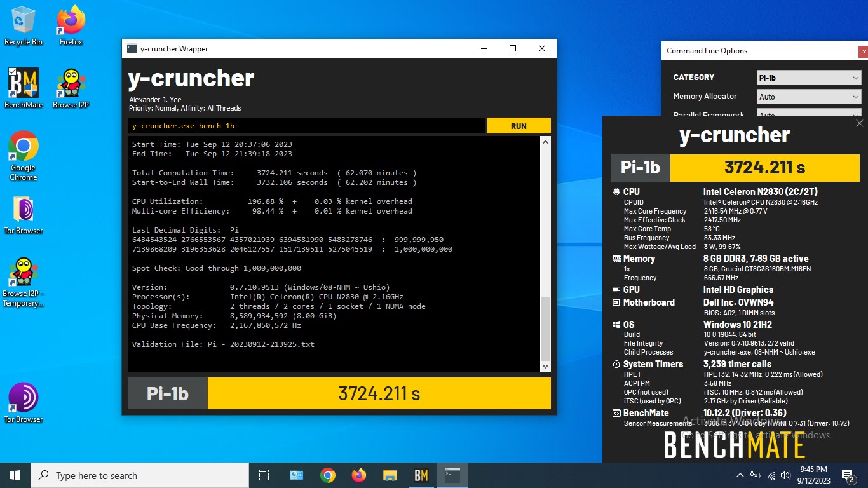Click the Validation File line in console
Image resolution: width=868 pixels, height=488 pixels.
223,344
